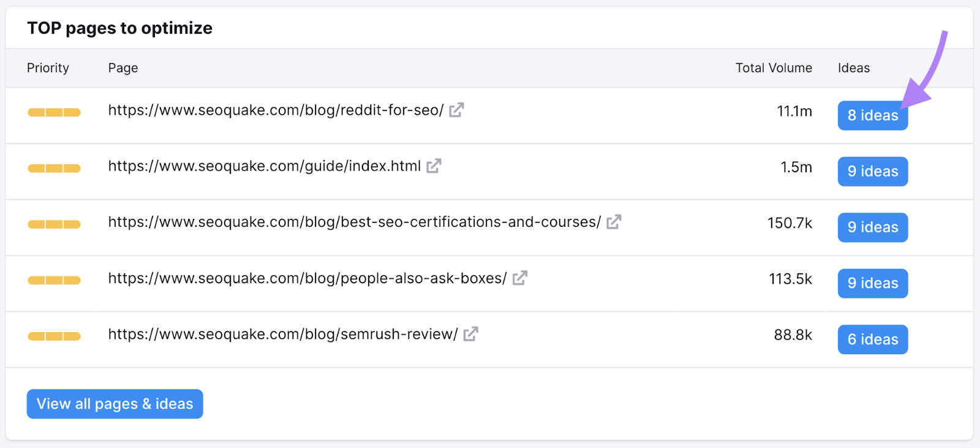
Task: Click priority bar for semrush-review row
Action: point(54,336)
